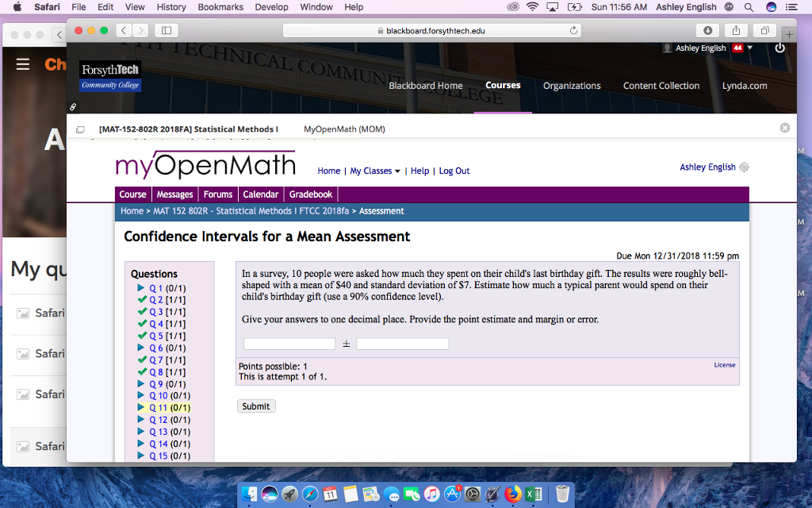Click the Log Out link
Viewport: 812px width, 508px height.
click(x=454, y=171)
